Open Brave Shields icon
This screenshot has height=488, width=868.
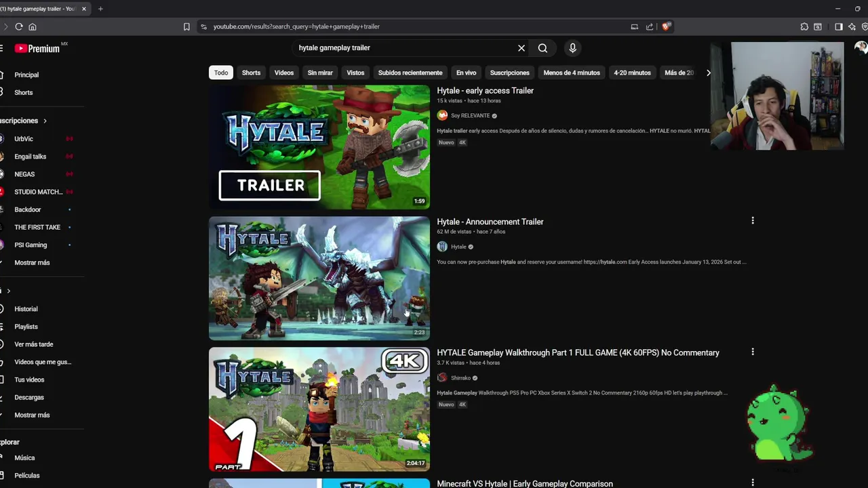coord(666,26)
